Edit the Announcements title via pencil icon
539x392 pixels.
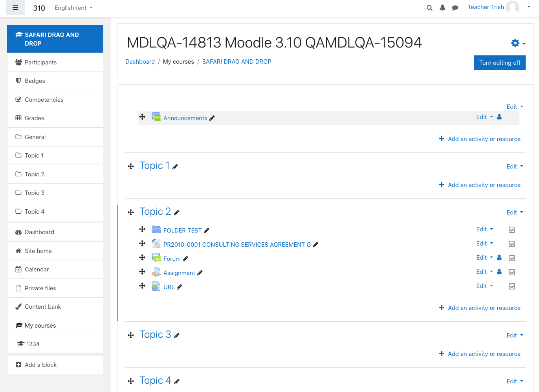[x=212, y=118]
